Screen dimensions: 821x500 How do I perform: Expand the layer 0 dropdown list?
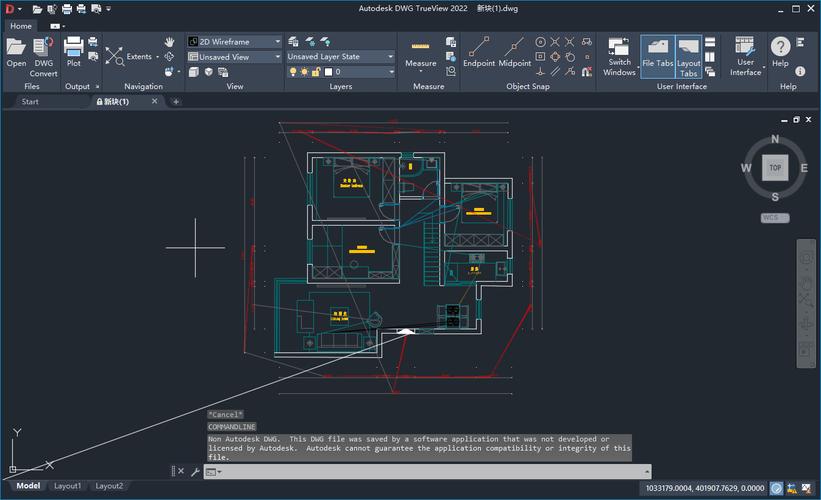pyautogui.click(x=391, y=72)
